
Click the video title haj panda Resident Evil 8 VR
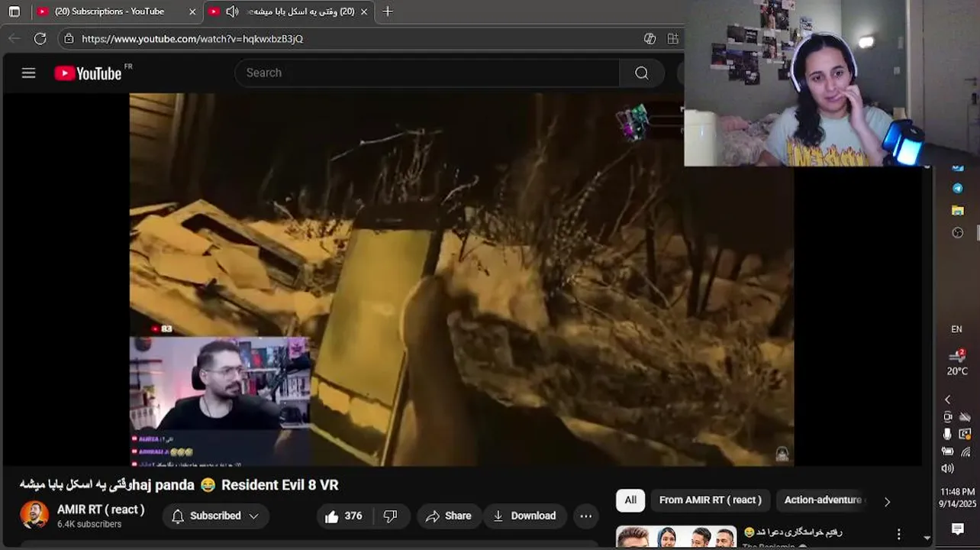tap(179, 485)
